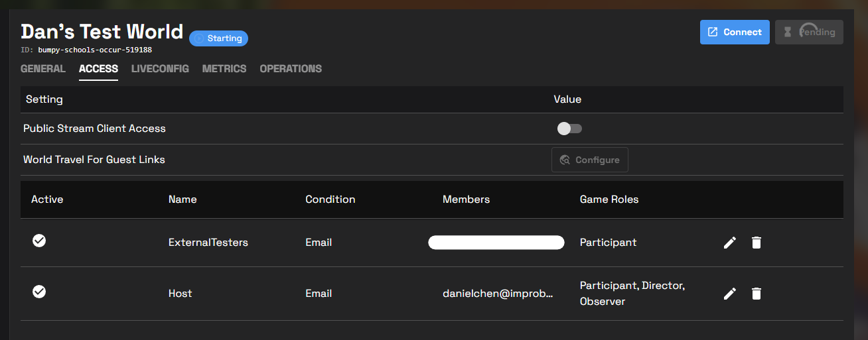Screen dimensions: 868x340
Task: Click the edit pencil for ExternalTesters
Action: [729, 243]
